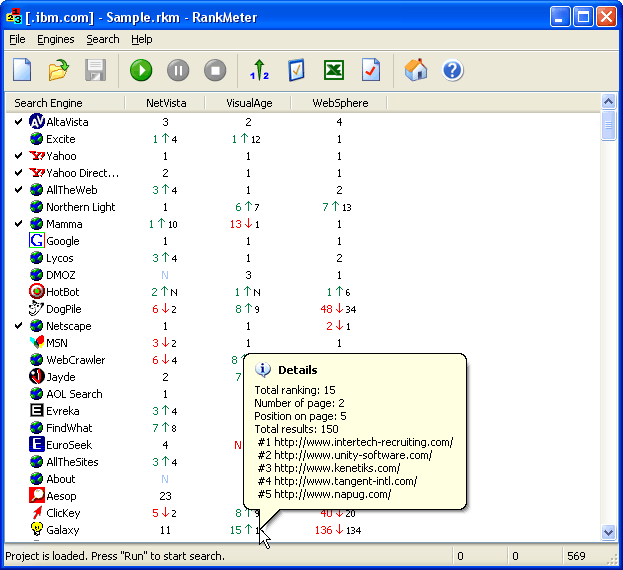Click the red checkmark report icon
Screen dimensions: 623x570
[x=371, y=70]
